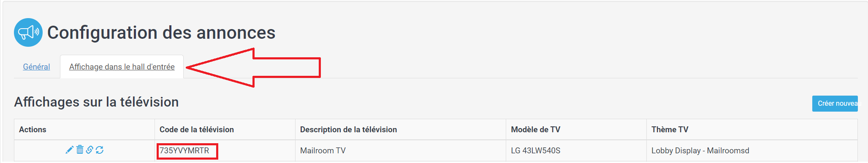This screenshot has height=163, width=868.
Task: Click the Mailroom TV description cell
Action: pos(323,151)
